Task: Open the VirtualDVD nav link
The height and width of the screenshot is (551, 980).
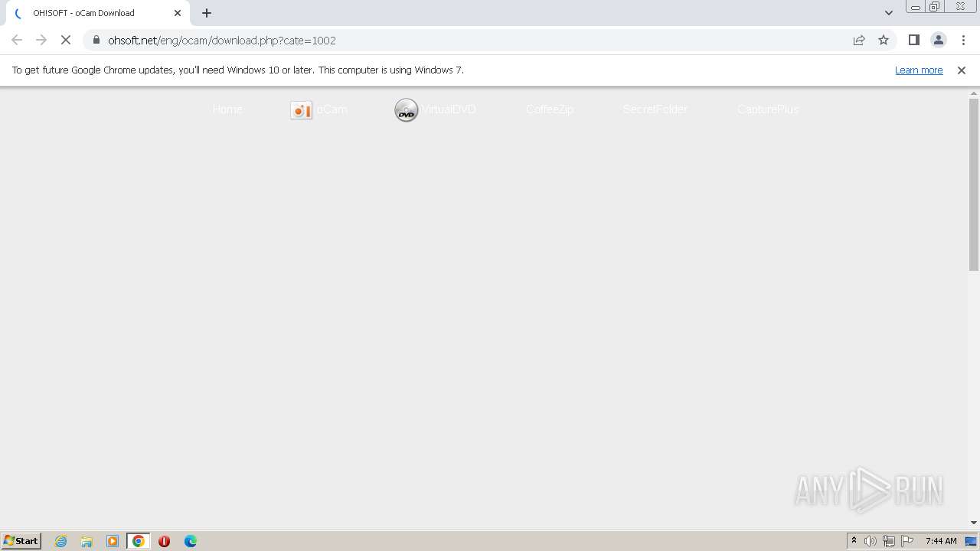Action: coord(449,109)
